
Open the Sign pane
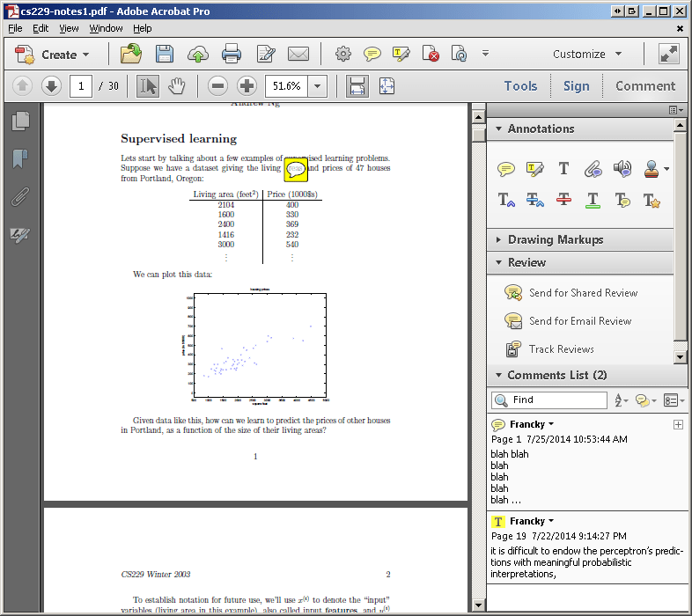click(577, 85)
